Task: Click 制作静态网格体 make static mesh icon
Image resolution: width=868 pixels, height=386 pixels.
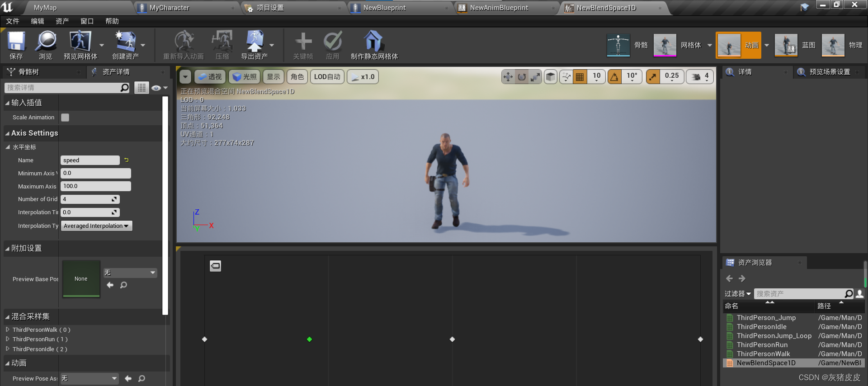Action: tap(374, 45)
